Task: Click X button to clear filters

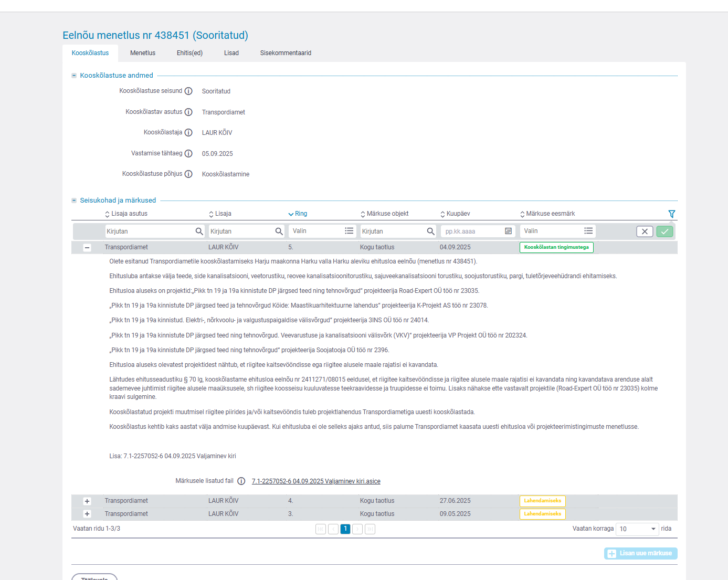Action: tap(645, 231)
